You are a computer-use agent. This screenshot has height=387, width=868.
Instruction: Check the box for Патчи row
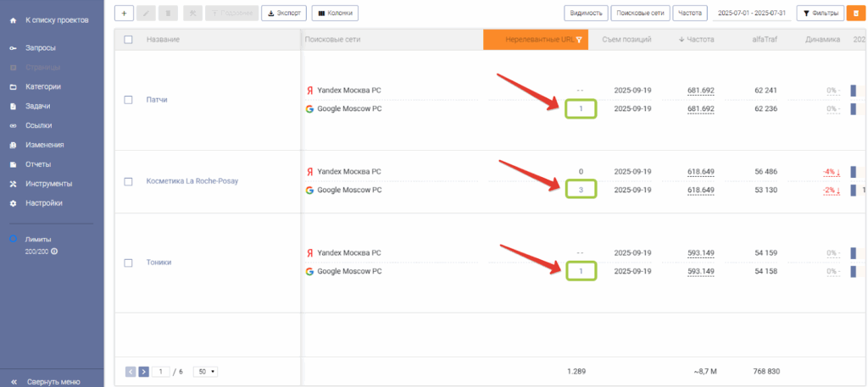click(128, 100)
